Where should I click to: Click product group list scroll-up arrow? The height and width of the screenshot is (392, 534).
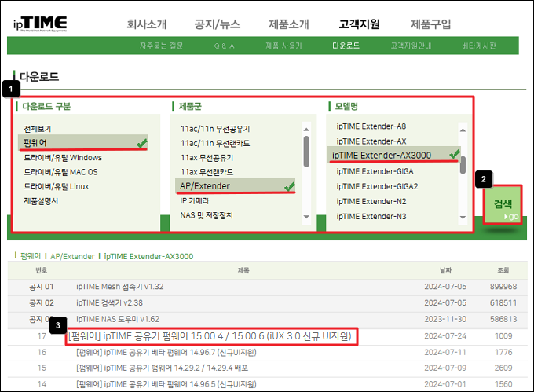click(306, 129)
